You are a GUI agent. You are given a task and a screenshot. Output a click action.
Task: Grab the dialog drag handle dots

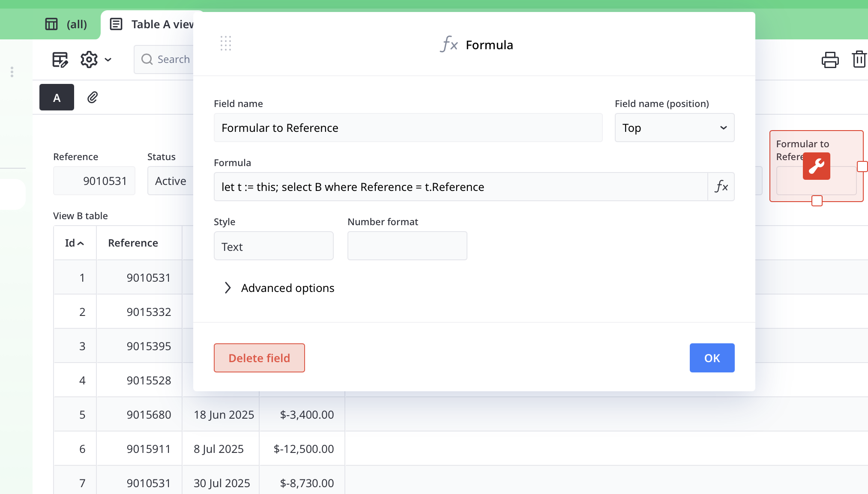226,43
